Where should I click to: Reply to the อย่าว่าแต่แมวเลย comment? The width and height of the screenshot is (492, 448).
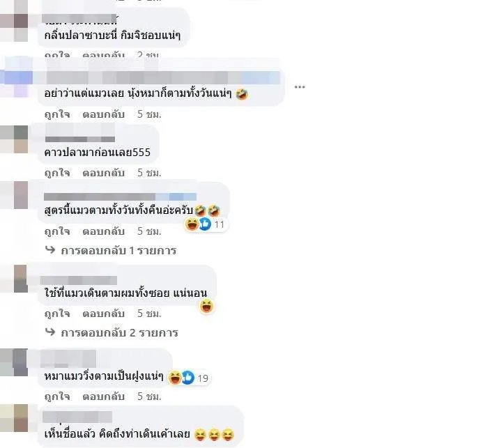[x=104, y=114]
